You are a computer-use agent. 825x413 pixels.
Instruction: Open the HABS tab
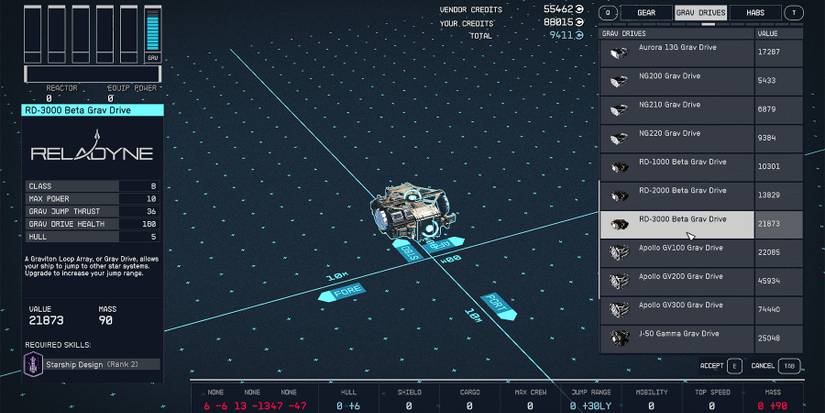pyautogui.click(x=756, y=13)
